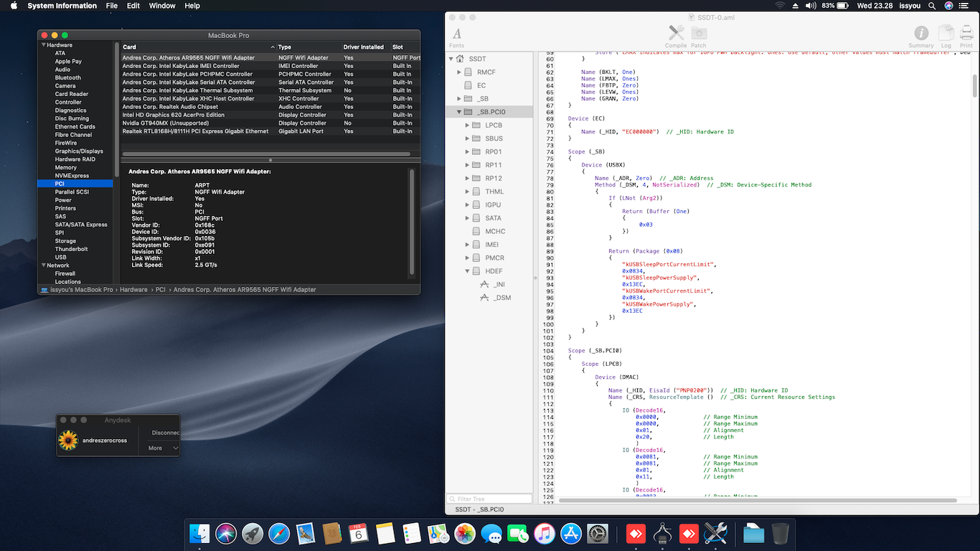
Task: Open System Preferences gear in Dock
Action: 598,533
